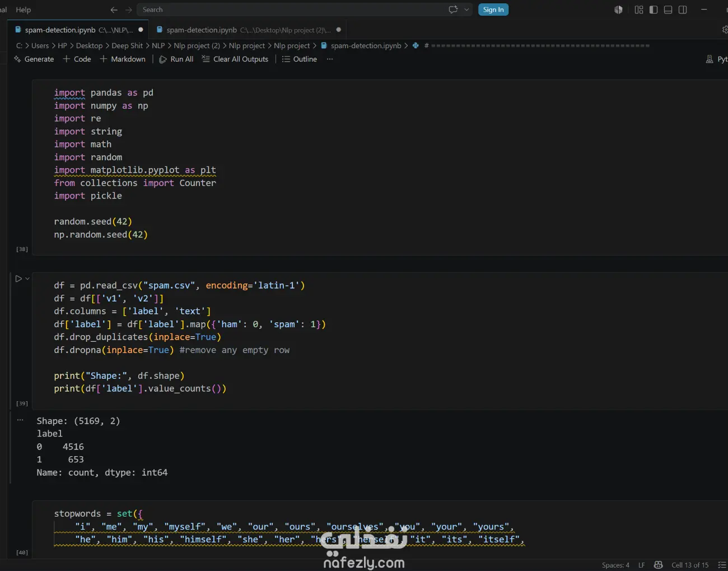The image size is (728, 571).
Task: Click the '#remove any empty row' comment
Action: point(235,350)
